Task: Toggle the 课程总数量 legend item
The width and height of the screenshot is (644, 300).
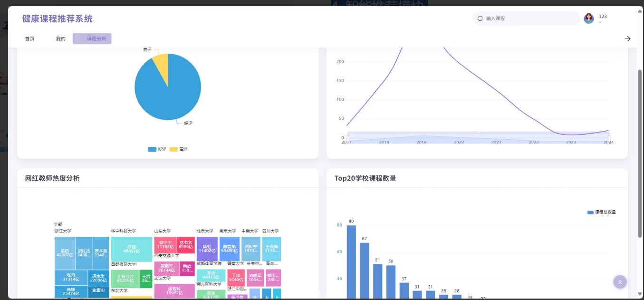Action: click(x=602, y=212)
